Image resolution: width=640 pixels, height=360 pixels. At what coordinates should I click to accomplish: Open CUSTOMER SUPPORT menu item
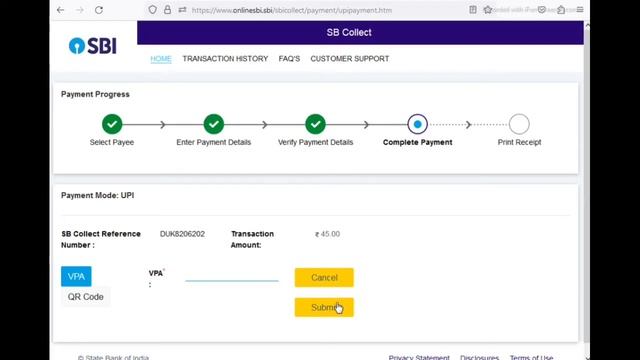pyautogui.click(x=350, y=59)
